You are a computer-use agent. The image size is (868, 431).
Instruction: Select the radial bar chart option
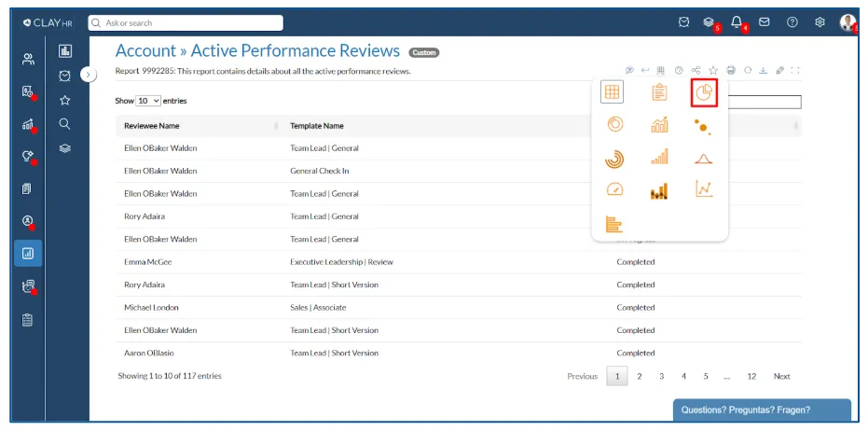(614, 159)
